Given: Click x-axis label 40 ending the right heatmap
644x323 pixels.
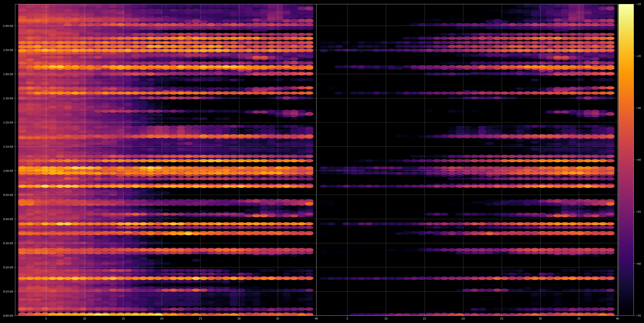Looking at the screenshot, I should point(618,319).
